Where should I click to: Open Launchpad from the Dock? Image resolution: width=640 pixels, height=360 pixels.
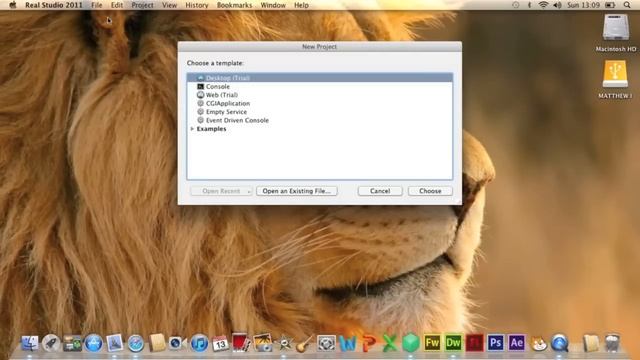(51, 343)
